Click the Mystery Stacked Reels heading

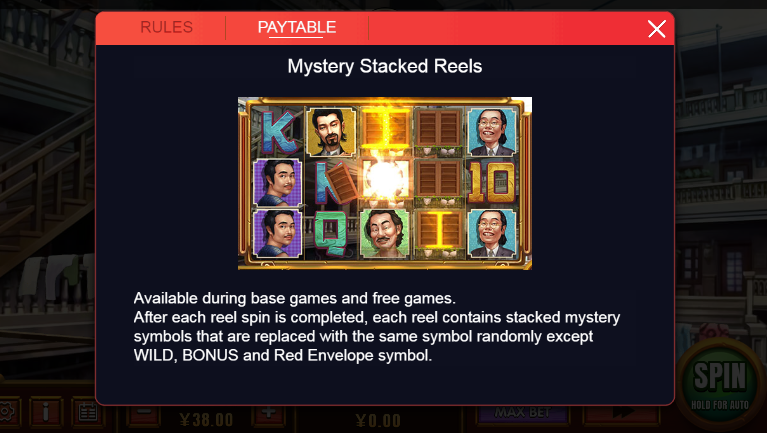384,67
